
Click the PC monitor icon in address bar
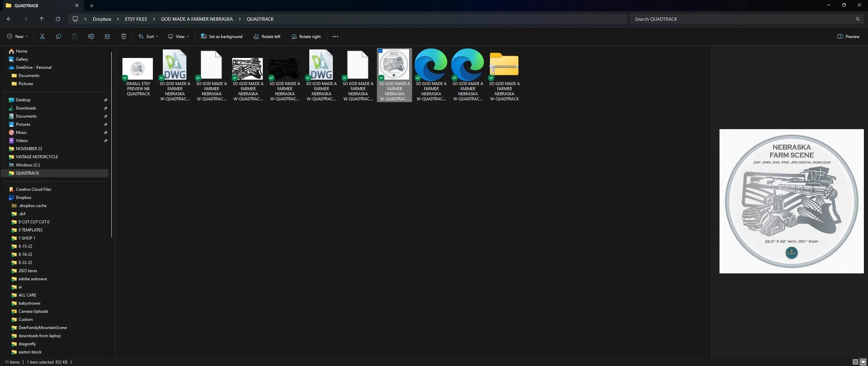click(75, 19)
